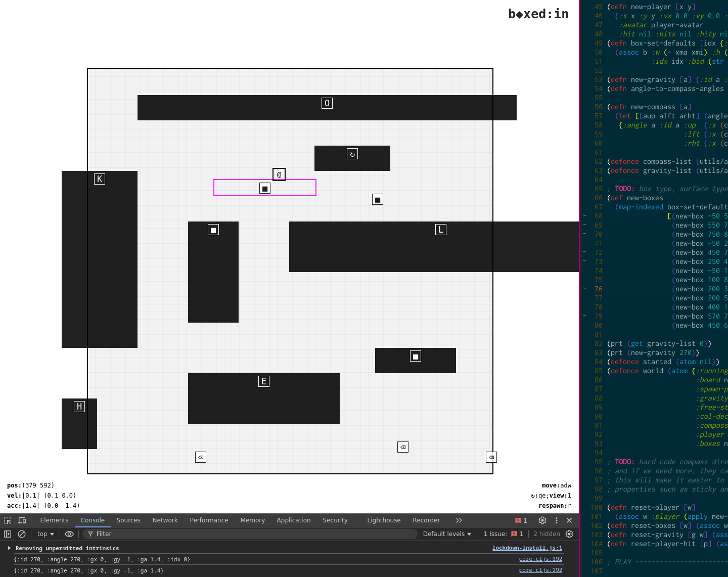Switch to the Network tab
Screen dimensions: 728x577
click(165, 520)
